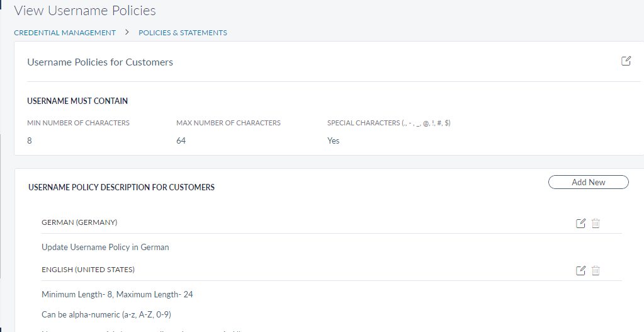Viewport: 644px width, 332px height.
Task: Click the USERNAME MUST CONTAIN heading
Action: (77, 101)
